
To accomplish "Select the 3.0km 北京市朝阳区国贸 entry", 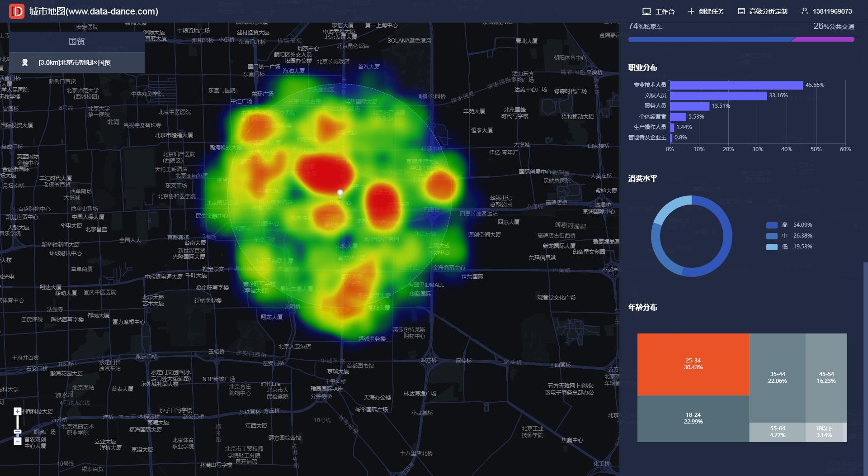I will pos(77,62).
